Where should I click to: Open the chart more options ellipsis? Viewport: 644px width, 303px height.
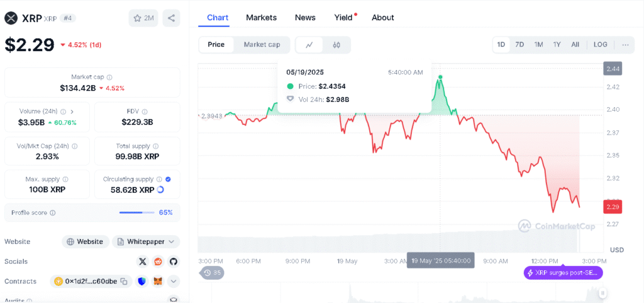[x=625, y=45]
